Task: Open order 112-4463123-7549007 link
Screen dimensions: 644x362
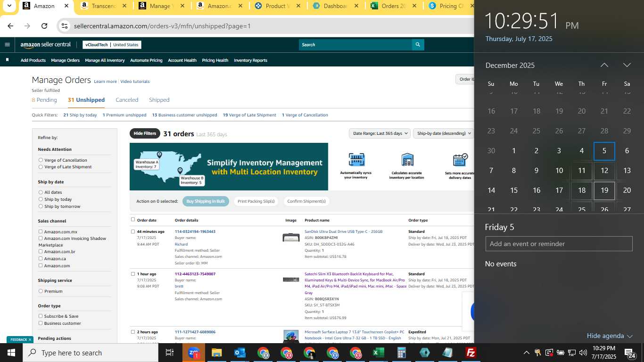Action: (x=195, y=274)
